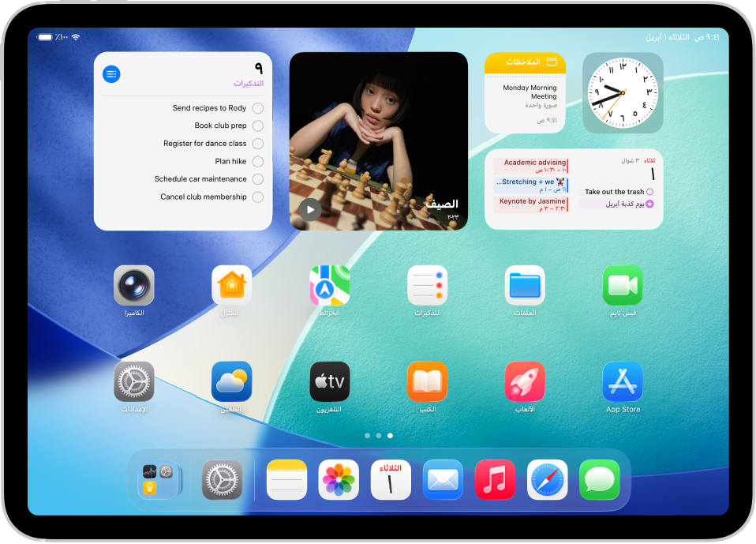
Task: Complete the "Send recipes to Rody" reminder
Action: pos(258,107)
